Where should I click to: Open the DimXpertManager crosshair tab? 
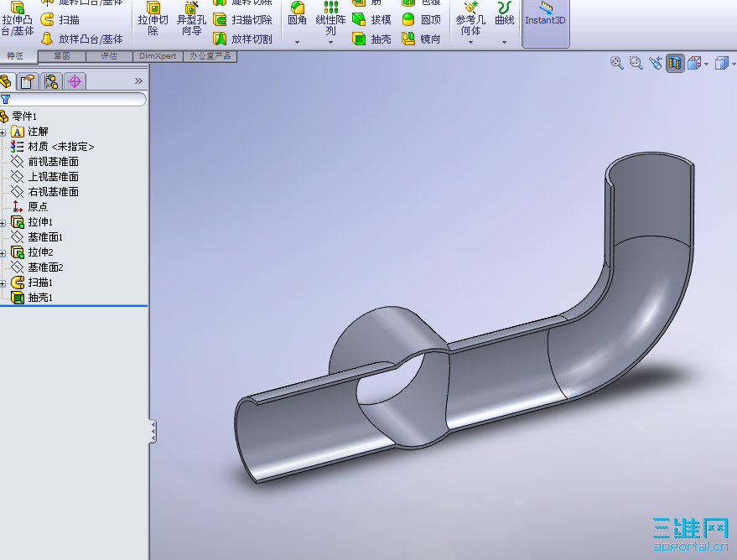point(75,81)
